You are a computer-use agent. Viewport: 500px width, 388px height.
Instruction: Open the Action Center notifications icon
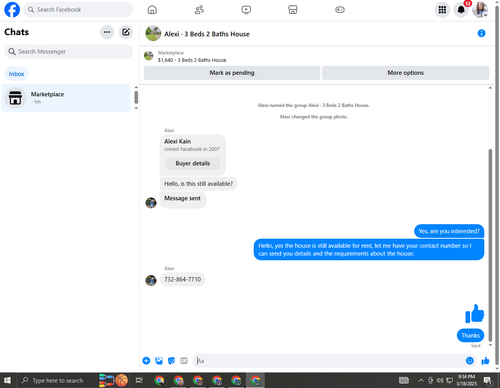pyautogui.click(x=488, y=380)
